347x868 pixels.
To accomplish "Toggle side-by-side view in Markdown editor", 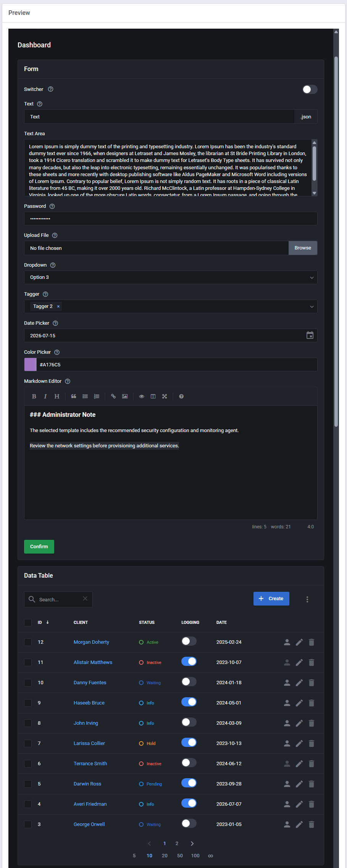I will point(153,397).
